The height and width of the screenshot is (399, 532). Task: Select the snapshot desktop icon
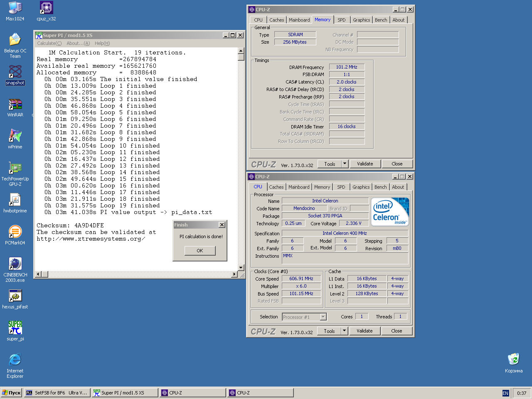pos(15,75)
